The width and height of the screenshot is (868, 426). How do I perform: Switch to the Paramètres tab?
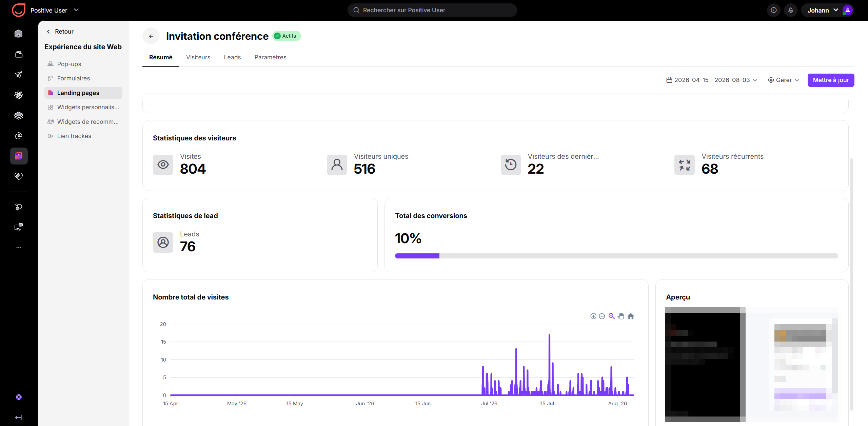pyautogui.click(x=270, y=57)
